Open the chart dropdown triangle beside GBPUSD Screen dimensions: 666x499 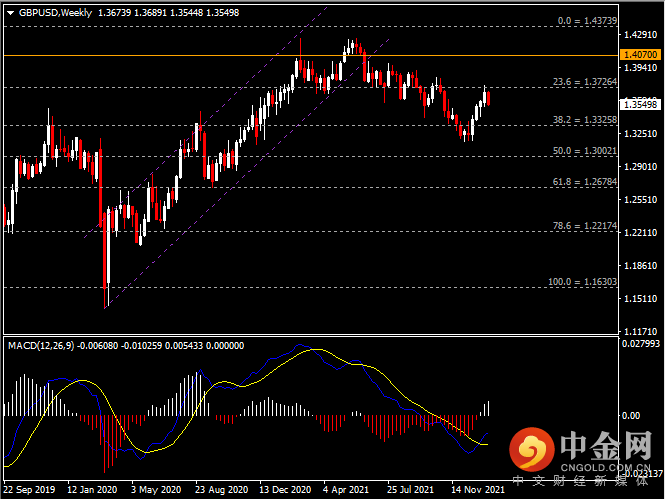coord(11,13)
